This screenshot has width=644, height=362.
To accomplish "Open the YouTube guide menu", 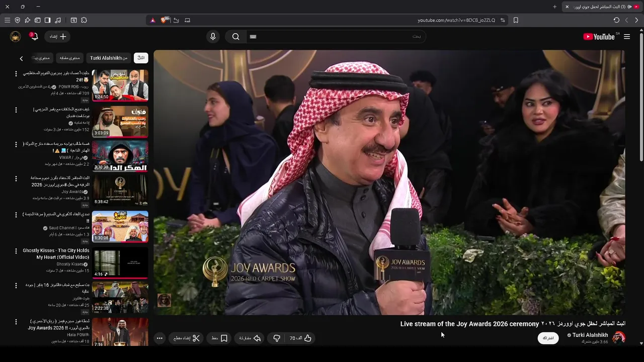I will click(627, 36).
